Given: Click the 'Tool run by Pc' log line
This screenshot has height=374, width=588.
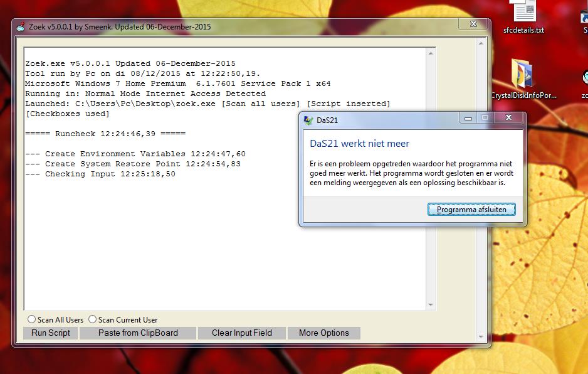Looking at the screenshot, I should point(142,73).
